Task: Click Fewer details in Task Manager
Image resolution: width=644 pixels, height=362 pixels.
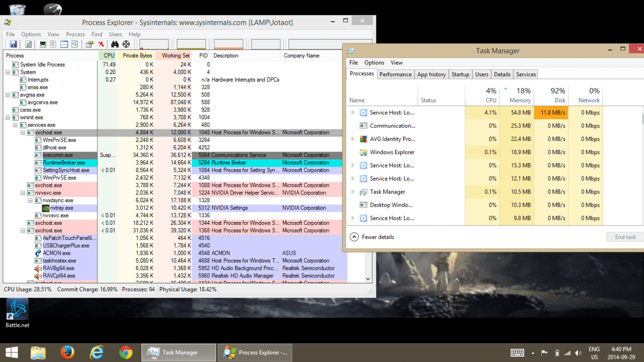Action: point(372,237)
